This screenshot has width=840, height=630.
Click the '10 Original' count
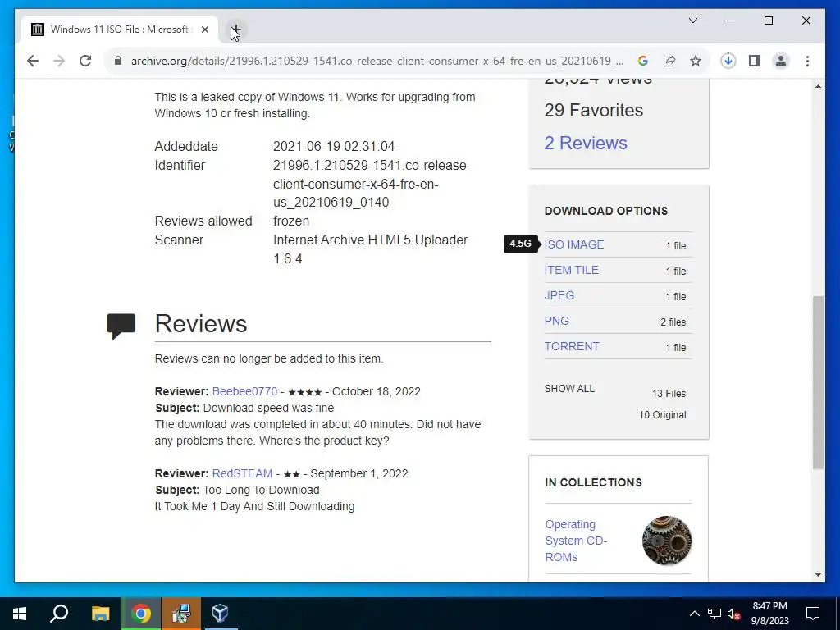pos(662,414)
